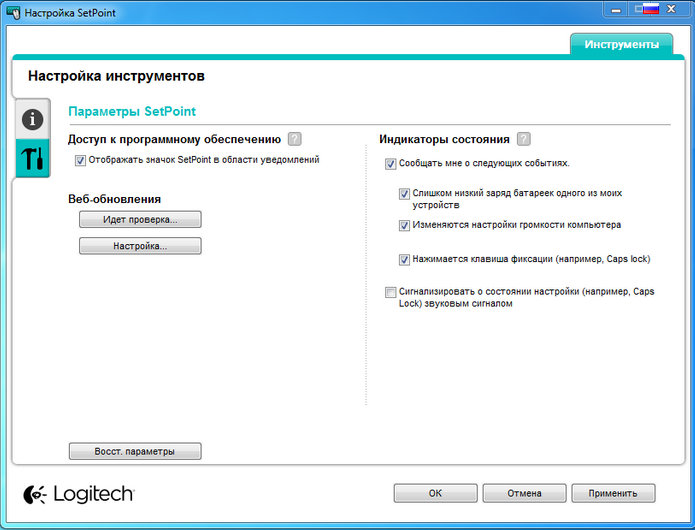Click the Отмена button

[x=524, y=493]
